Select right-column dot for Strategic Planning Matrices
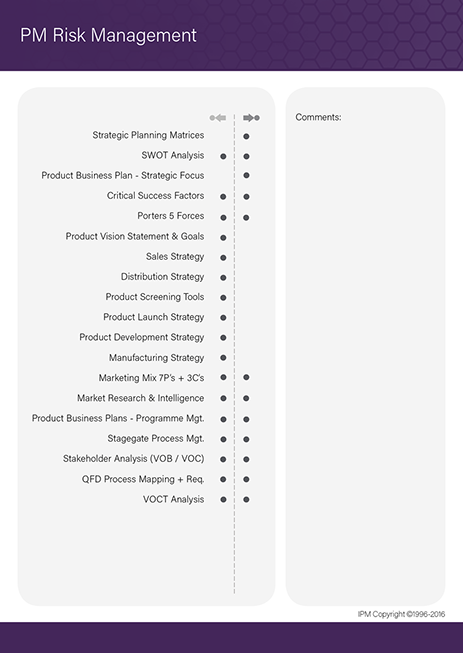The width and height of the screenshot is (463, 653). (x=246, y=136)
